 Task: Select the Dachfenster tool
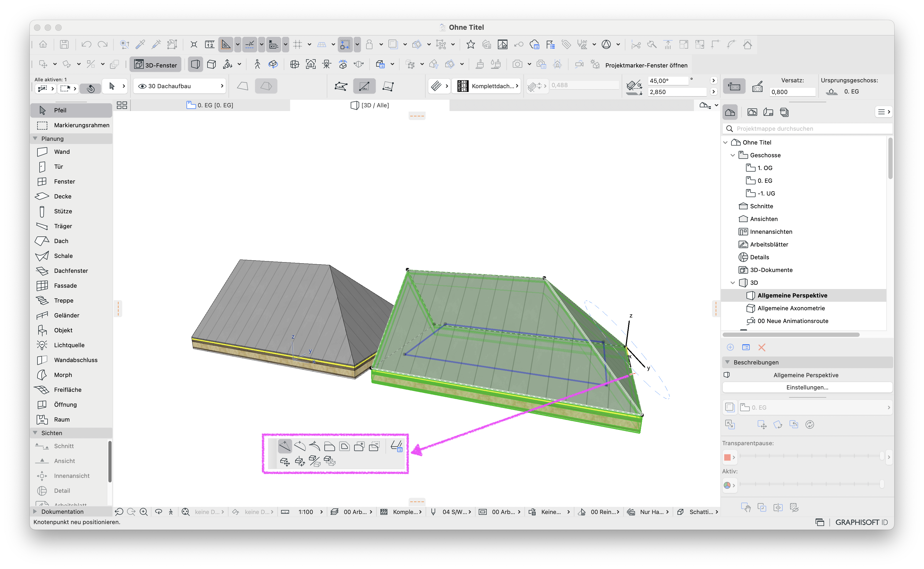pos(71,271)
